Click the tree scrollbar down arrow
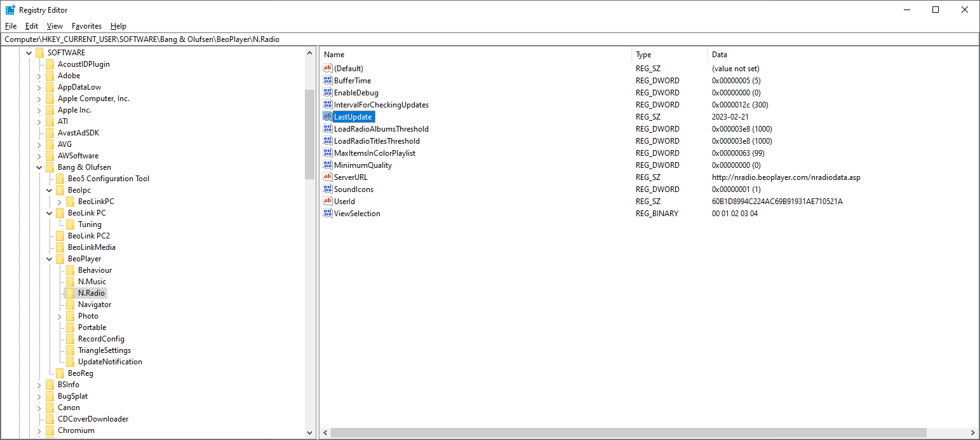 click(x=310, y=432)
